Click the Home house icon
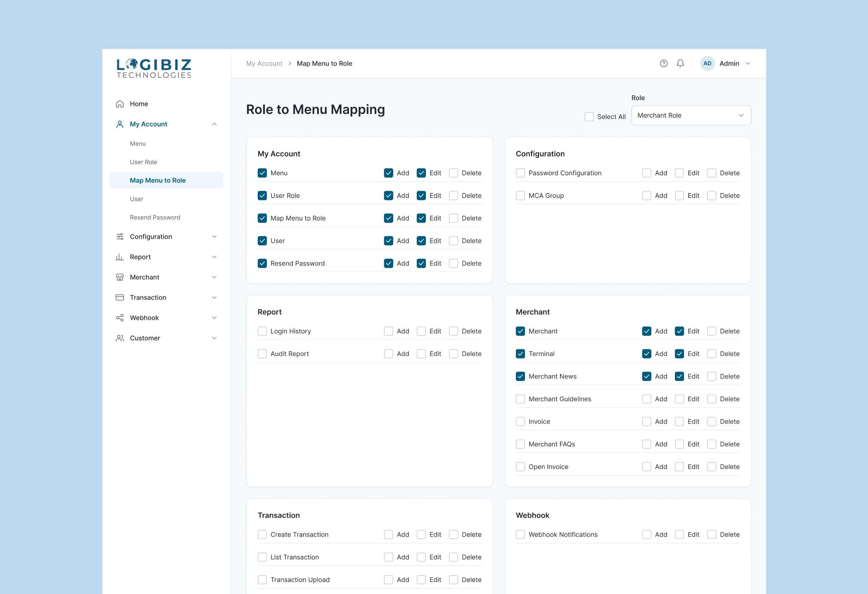This screenshot has height=594, width=868. tap(120, 104)
